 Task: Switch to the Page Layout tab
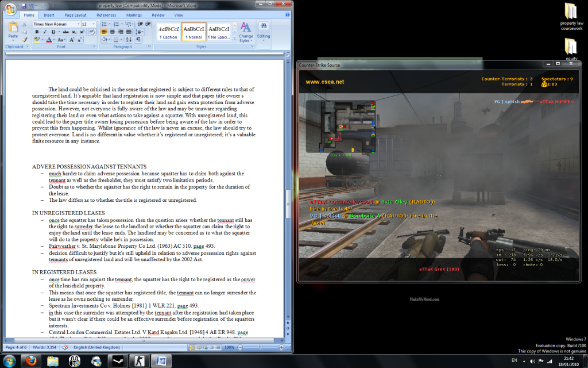(75, 15)
